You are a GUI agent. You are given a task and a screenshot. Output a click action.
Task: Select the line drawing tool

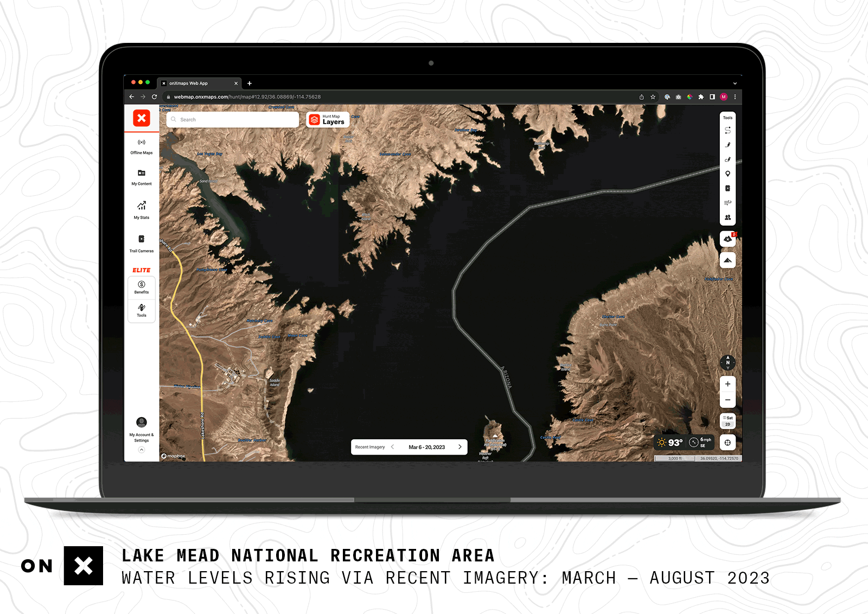727,145
